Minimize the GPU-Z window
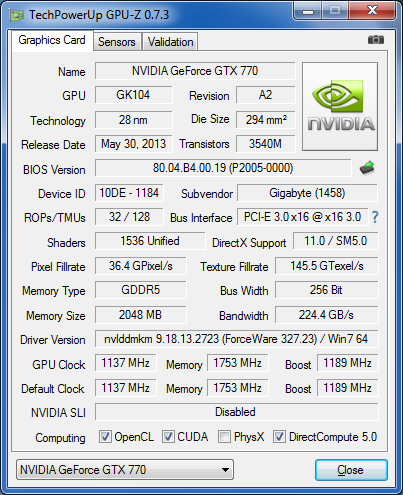The width and height of the screenshot is (403, 495). point(308,11)
